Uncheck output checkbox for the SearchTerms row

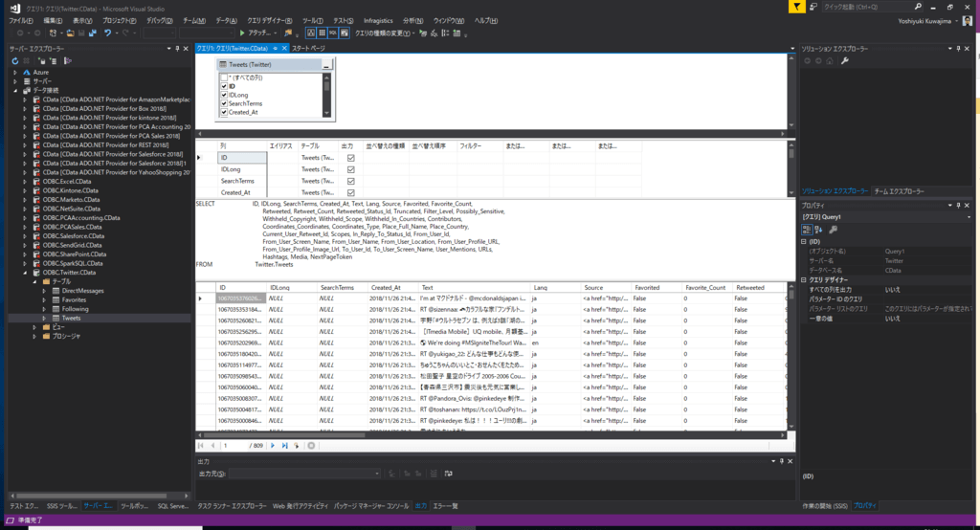pos(350,180)
